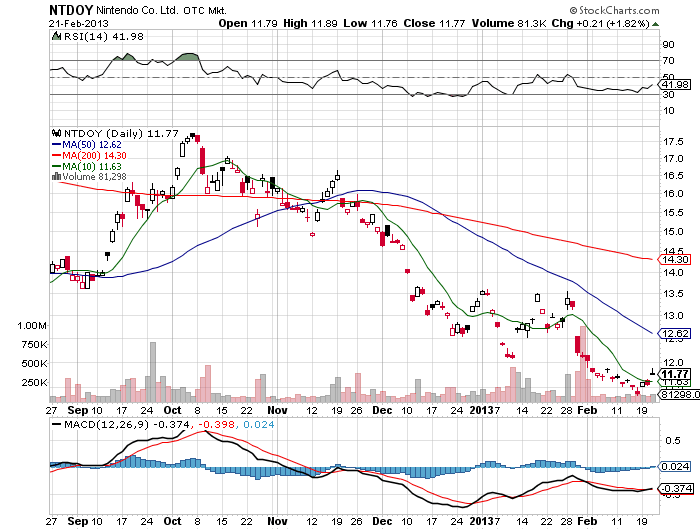Image resolution: width=700 pixels, height=530 pixels.
Task: Click the MA(200) 14.30 legend text
Action: point(94,155)
